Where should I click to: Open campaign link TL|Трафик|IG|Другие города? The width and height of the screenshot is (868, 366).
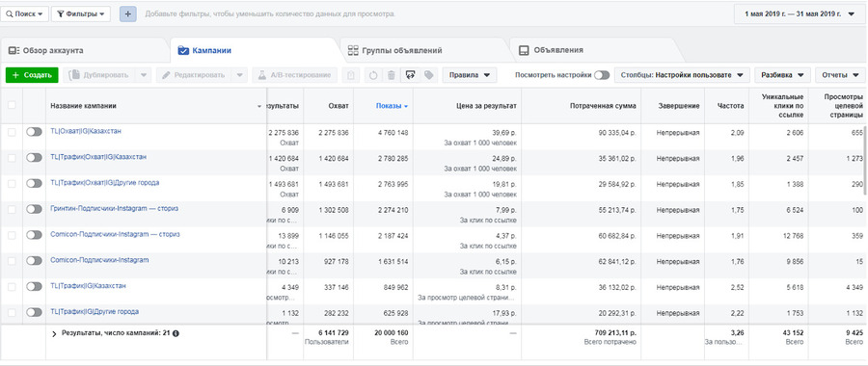tap(95, 311)
